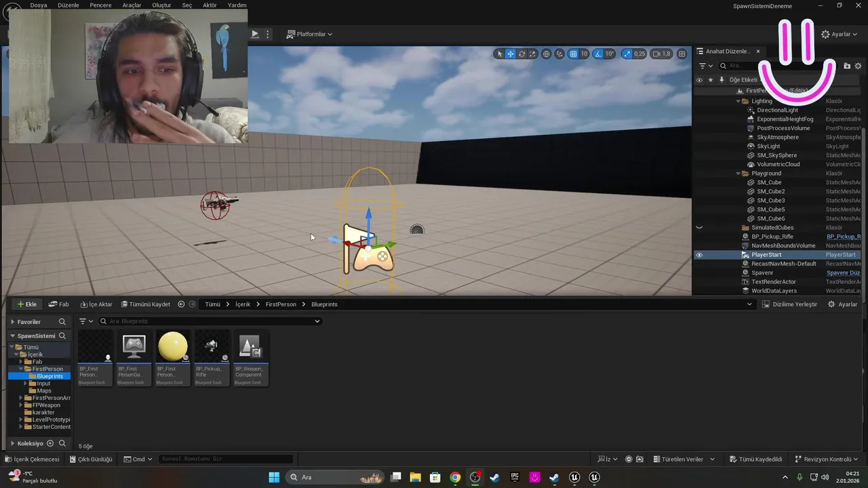Open the Fab marketplace button

tap(59, 304)
